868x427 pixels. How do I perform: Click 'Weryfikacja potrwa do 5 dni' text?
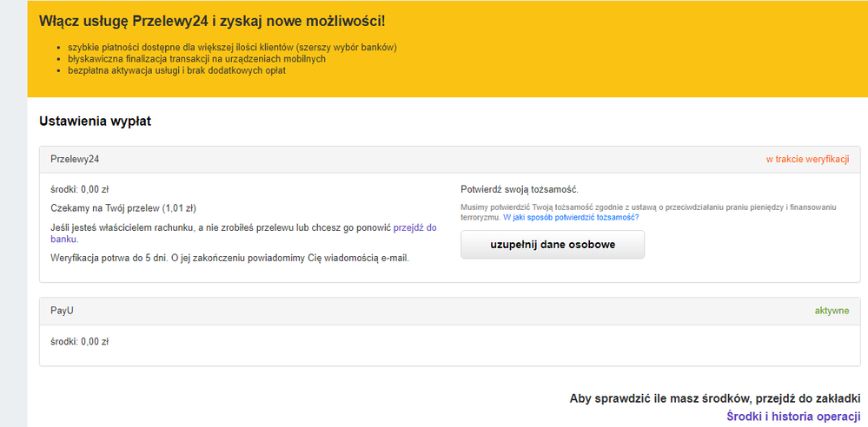click(229, 259)
